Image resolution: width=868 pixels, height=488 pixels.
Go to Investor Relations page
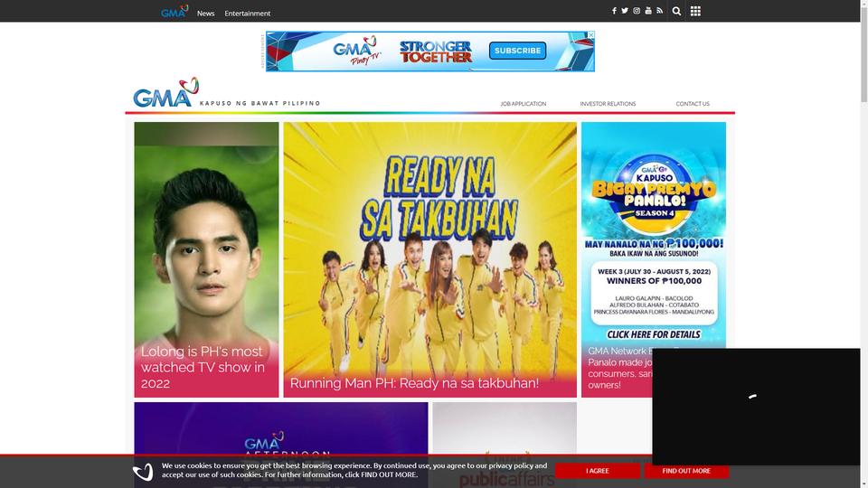click(x=608, y=104)
